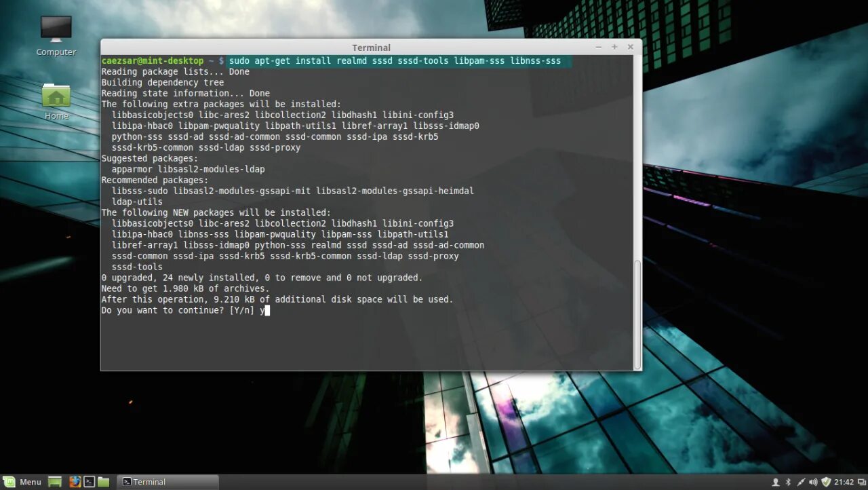This screenshot has width=868, height=490.
Task: Minimize the Terminal window
Action: [x=599, y=47]
